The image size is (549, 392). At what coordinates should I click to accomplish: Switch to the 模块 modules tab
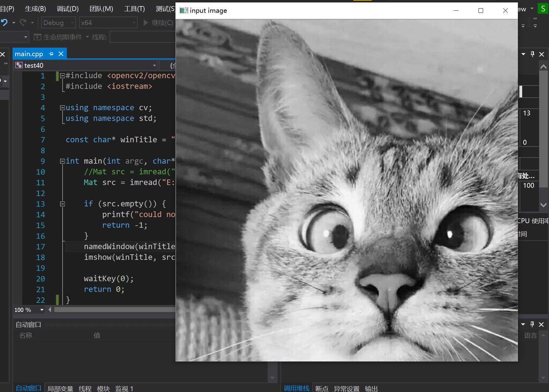coord(103,388)
